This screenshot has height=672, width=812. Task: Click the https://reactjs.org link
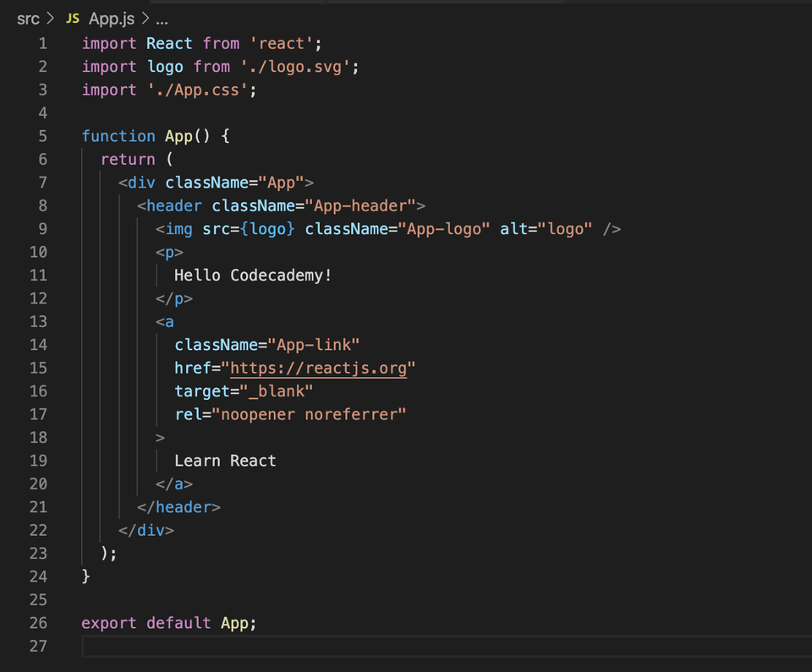pos(318,368)
